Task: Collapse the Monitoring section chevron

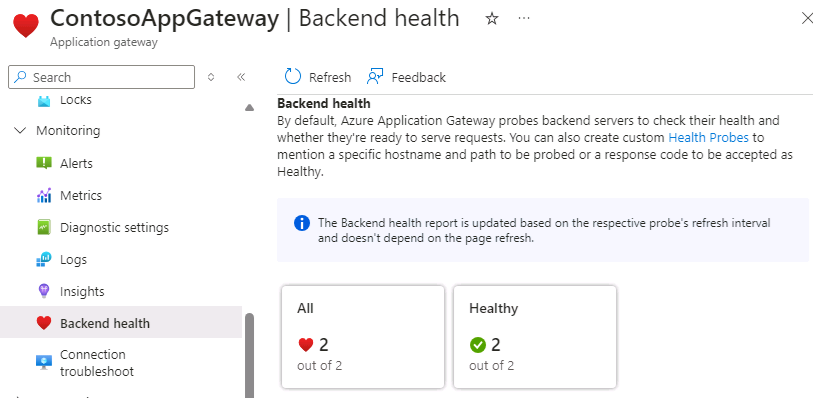Action: coord(20,131)
